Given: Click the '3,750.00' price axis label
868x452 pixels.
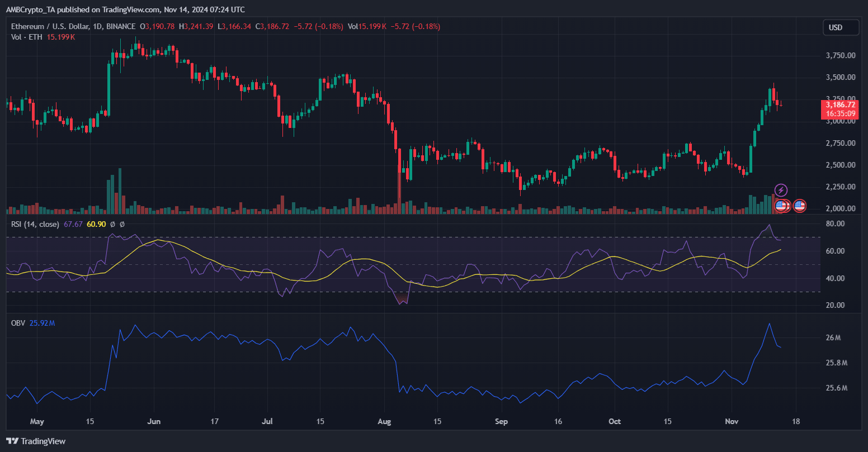Looking at the screenshot, I should tap(841, 55).
